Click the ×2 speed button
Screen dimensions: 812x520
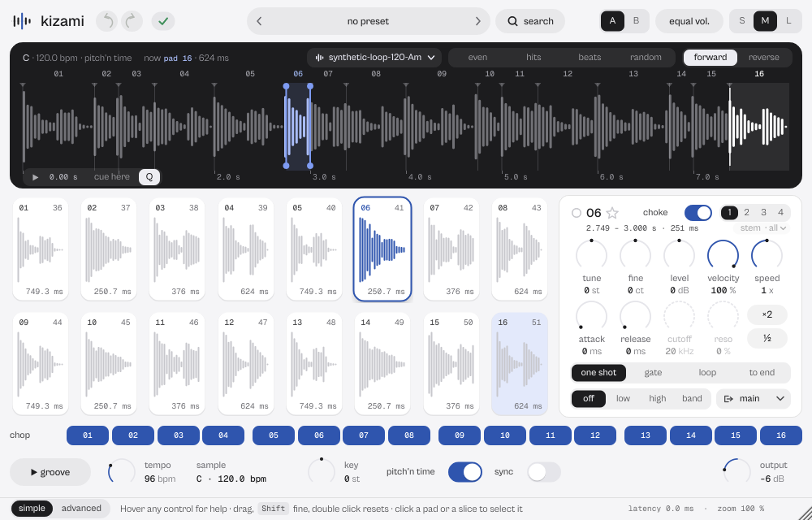[767, 314]
